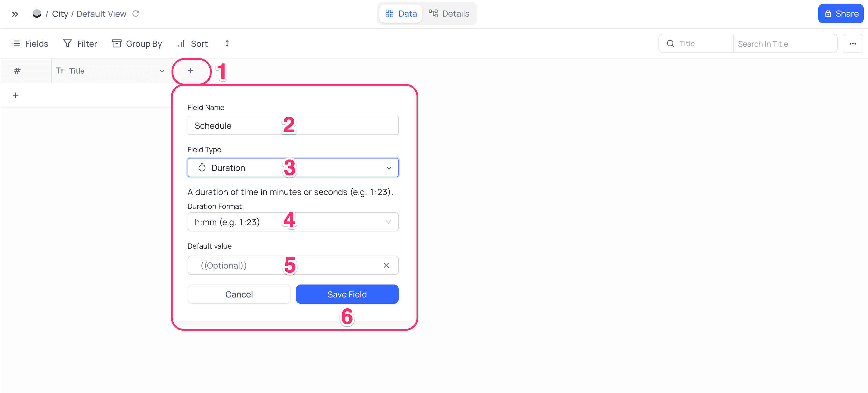Clear the default value with X icon
This screenshot has width=868, height=393.
coord(386,266)
